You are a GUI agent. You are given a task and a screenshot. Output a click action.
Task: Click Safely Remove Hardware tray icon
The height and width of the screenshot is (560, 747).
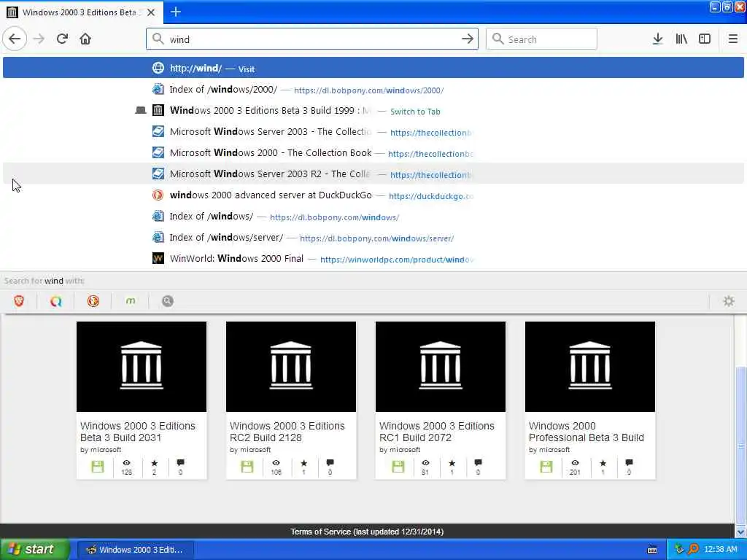[x=680, y=550]
